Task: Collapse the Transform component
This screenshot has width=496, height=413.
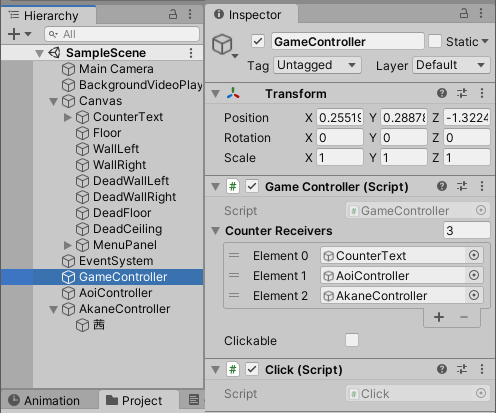Action: (x=216, y=94)
